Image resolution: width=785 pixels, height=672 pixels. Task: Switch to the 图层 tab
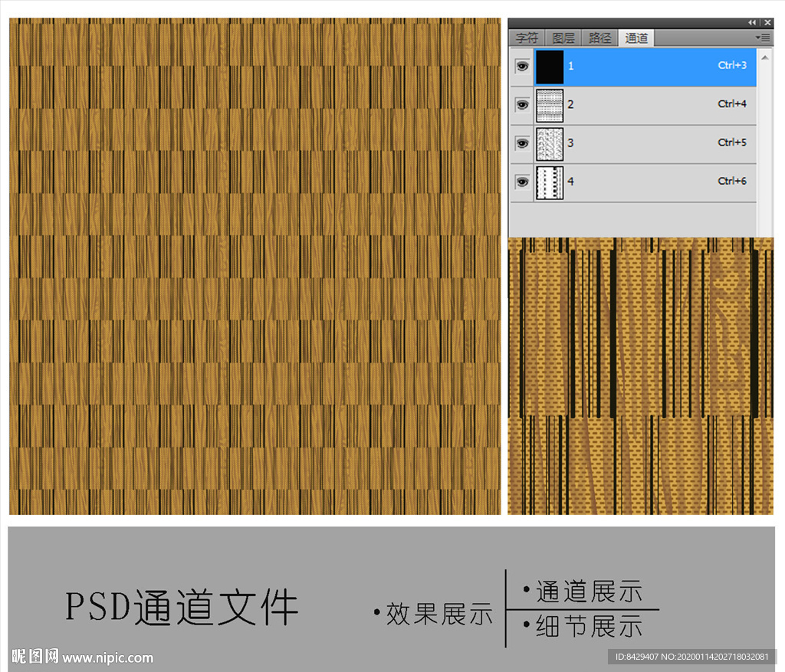pyautogui.click(x=563, y=38)
